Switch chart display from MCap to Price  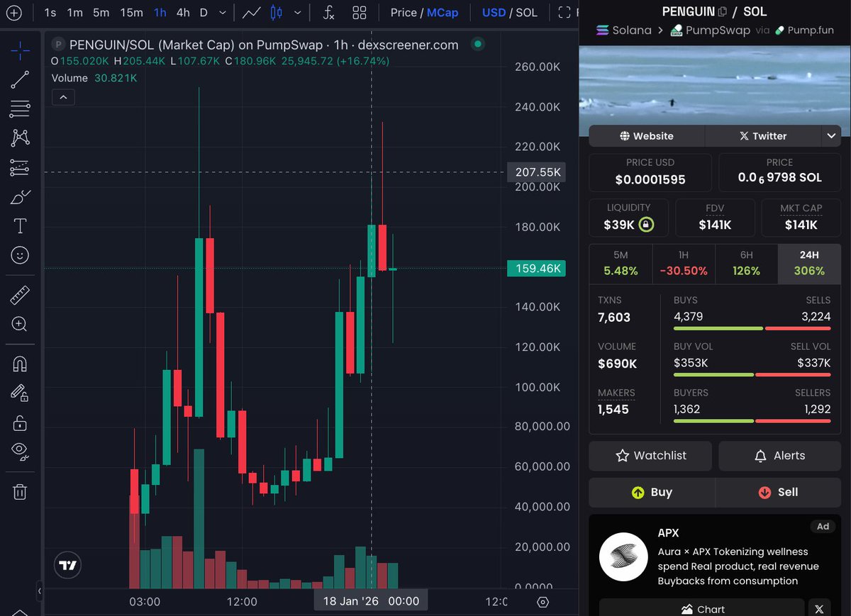pos(404,12)
